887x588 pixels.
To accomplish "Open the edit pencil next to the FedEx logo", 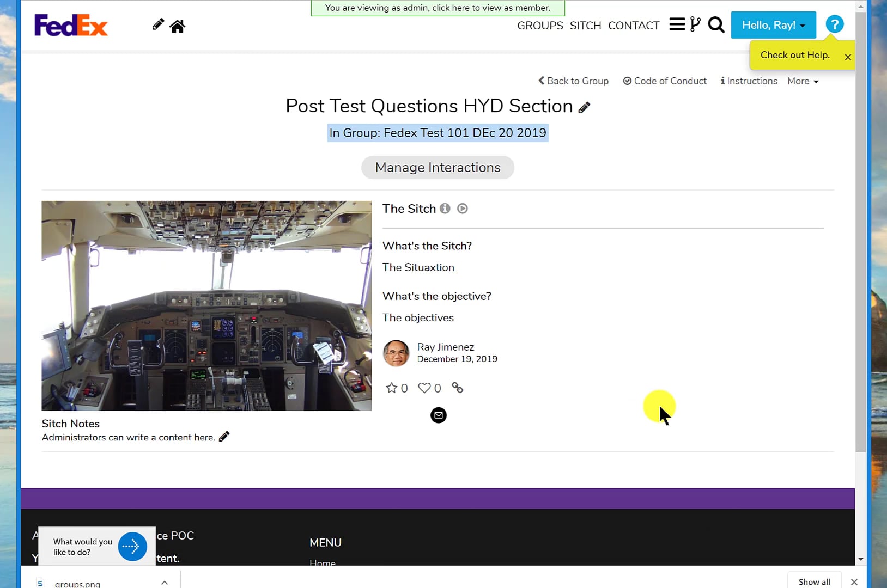I will 157,24.
